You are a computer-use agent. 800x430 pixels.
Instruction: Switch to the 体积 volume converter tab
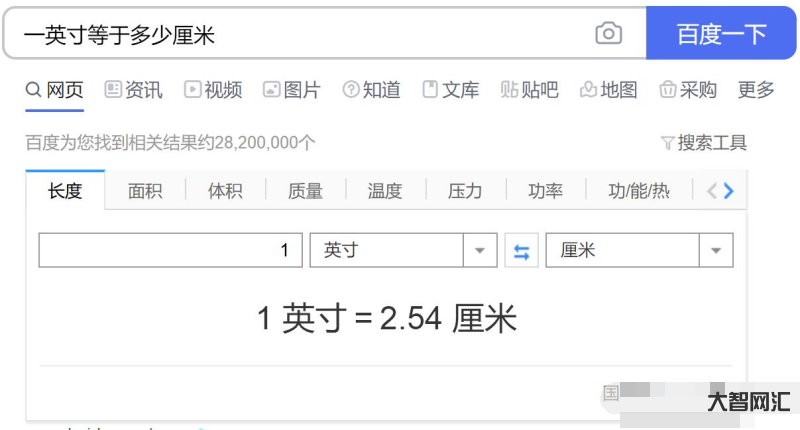[225, 191]
